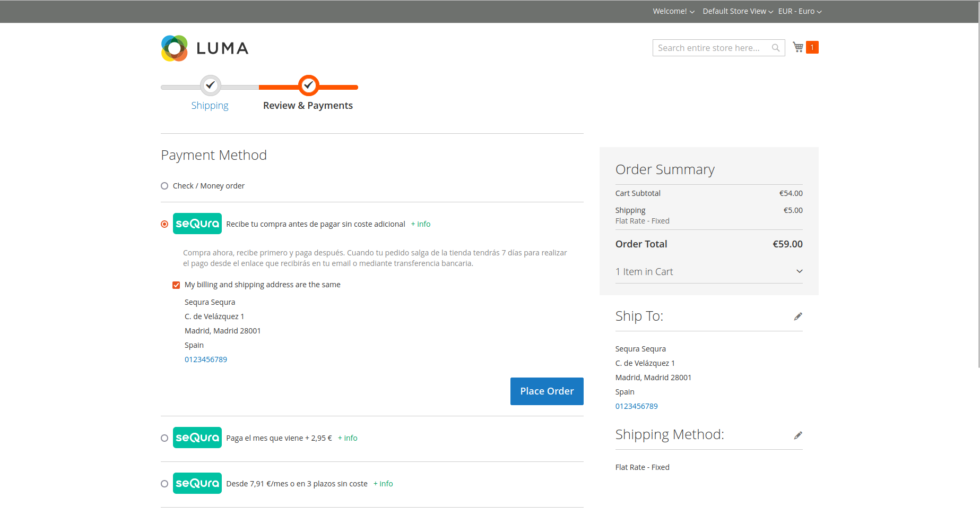Click the Order Total amount €59.00

[x=787, y=244]
